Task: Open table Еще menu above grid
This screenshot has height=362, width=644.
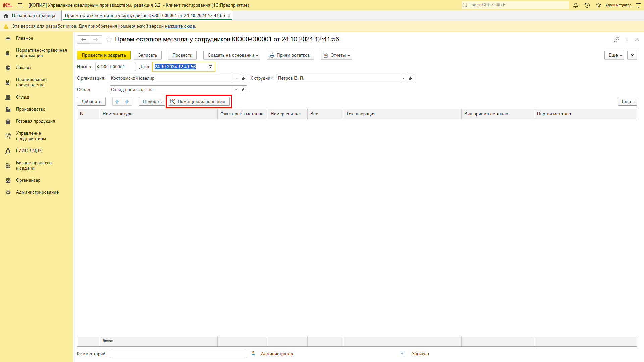Action: coord(627,101)
